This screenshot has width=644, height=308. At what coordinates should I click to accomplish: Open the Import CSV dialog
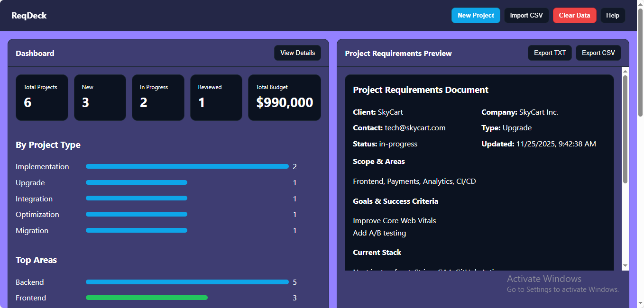pyautogui.click(x=526, y=15)
